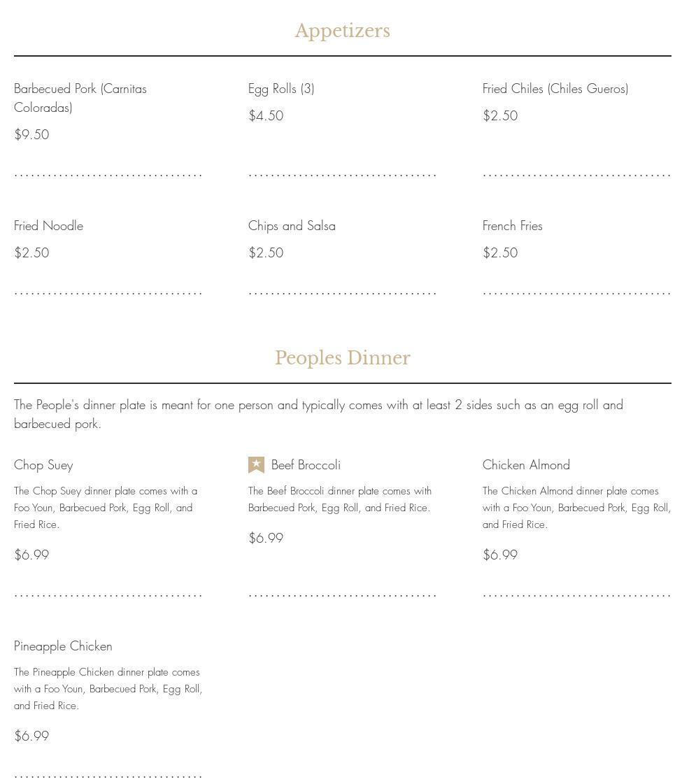Image resolution: width=675 pixels, height=784 pixels.
Task: Open the Pineapple Chicken dinner plate
Action: click(x=63, y=646)
